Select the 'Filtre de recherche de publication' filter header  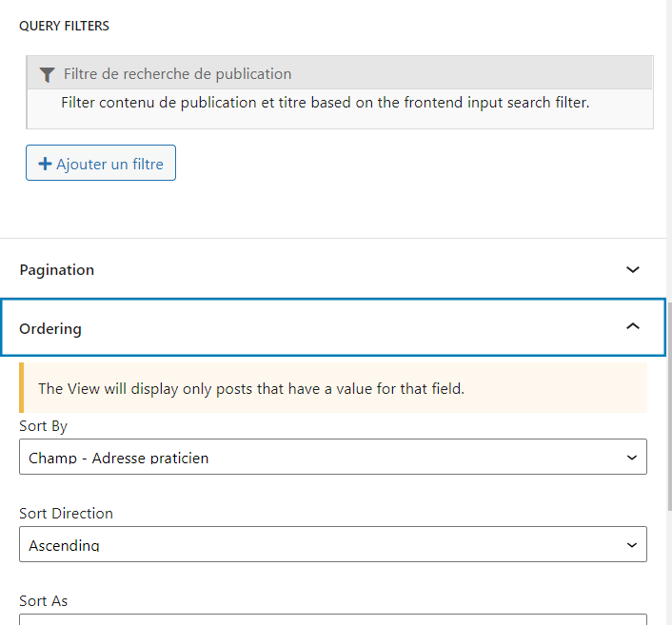177,74
